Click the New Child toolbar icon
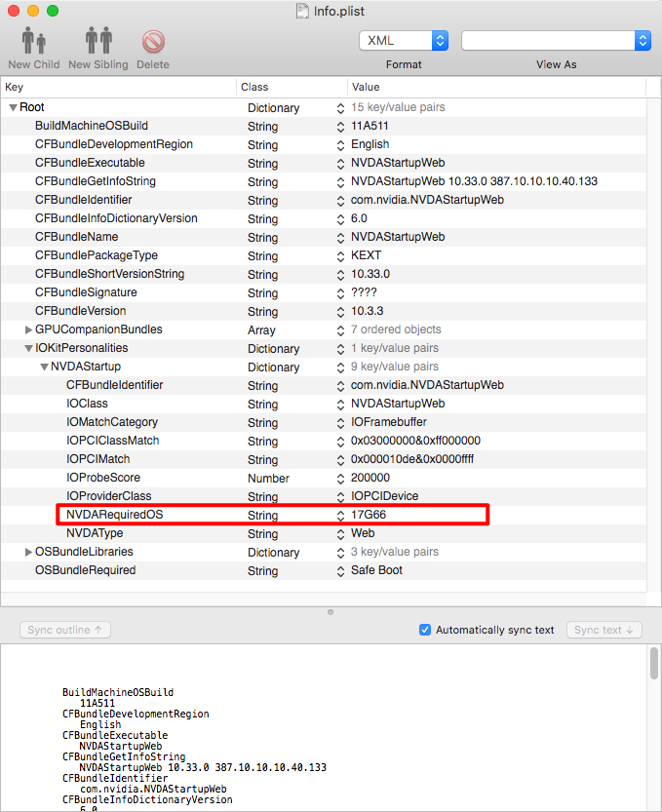This screenshot has height=812, width=662. tap(34, 40)
